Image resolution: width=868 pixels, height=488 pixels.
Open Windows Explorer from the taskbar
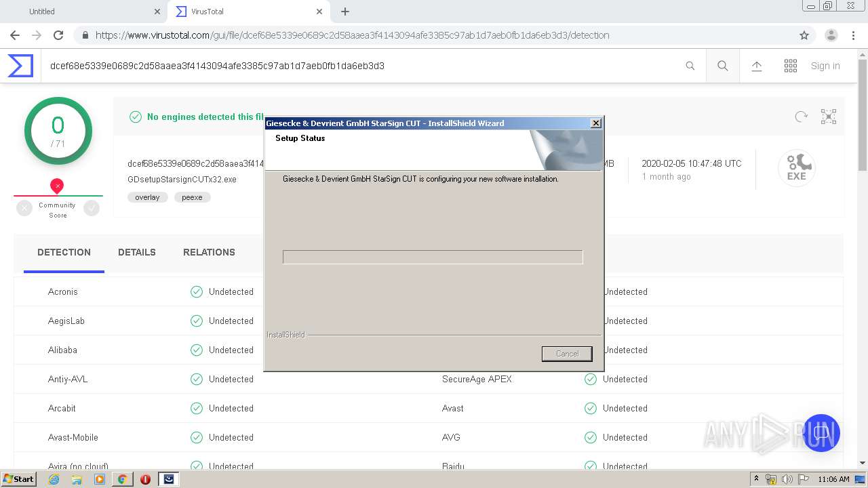[x=77, y=479]
